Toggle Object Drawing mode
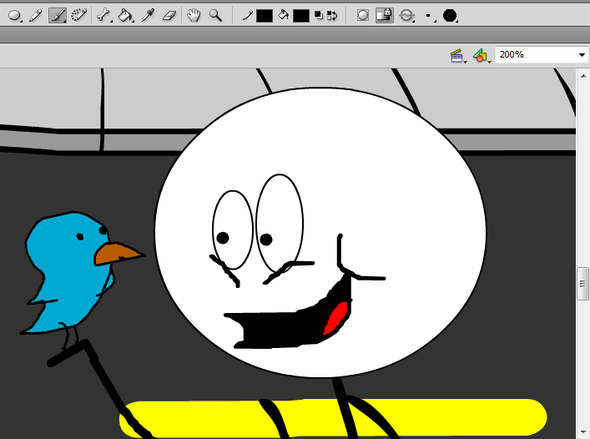The image size is (590, 439). 363,16
